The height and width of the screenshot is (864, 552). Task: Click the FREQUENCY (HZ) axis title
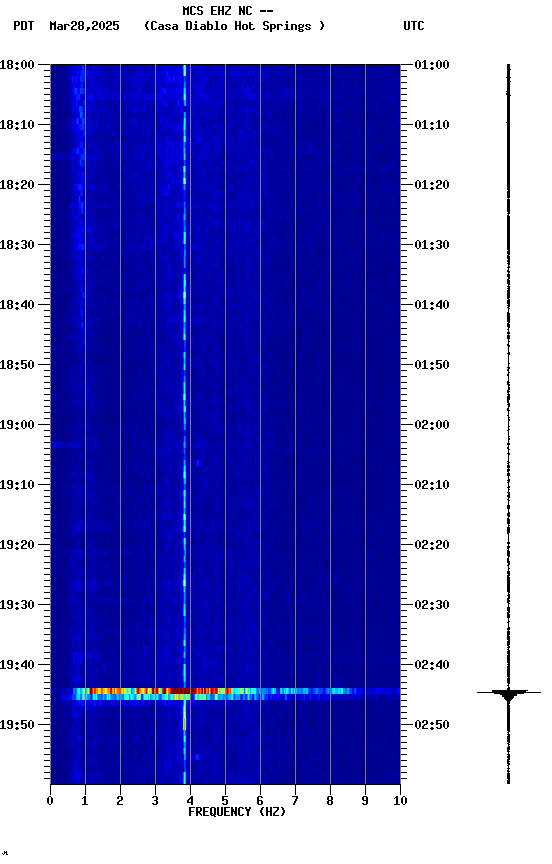click(237, 812)
